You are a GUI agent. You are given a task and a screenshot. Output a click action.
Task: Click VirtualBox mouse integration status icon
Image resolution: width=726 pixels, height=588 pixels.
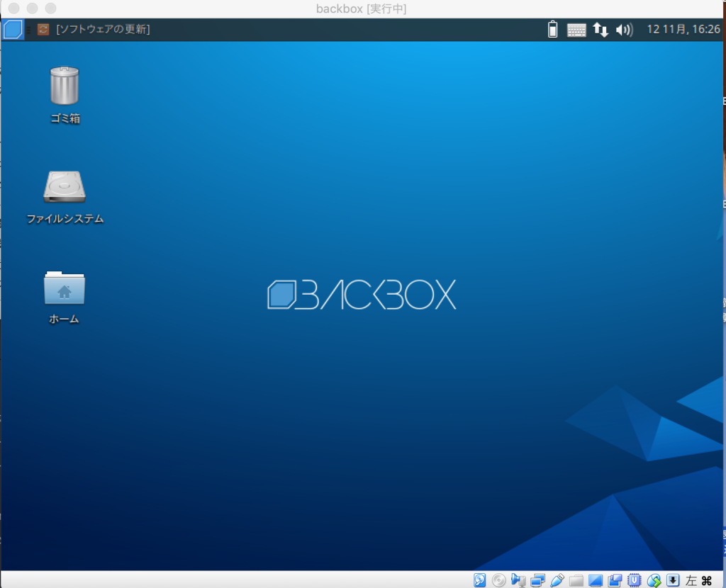click(654, 580)
